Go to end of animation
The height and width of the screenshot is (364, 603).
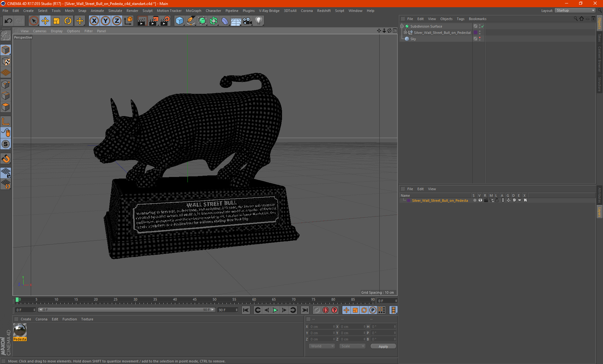point(305,310)
